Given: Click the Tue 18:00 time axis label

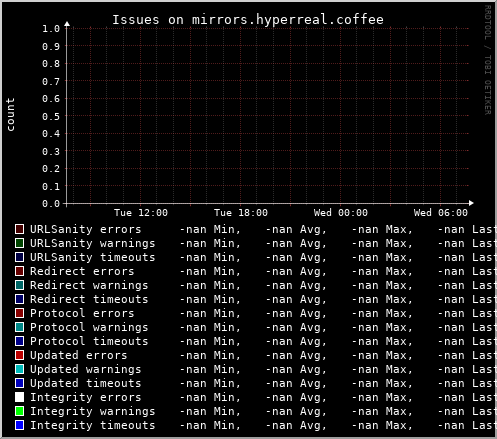Looking at the screenshot, I should [x=241, y=213].
